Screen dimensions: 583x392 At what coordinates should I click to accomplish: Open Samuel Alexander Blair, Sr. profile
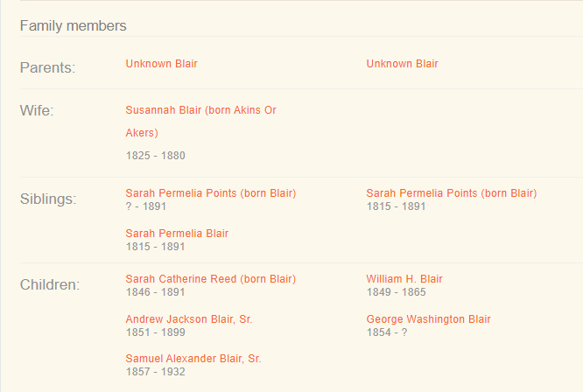(x=193, y=359)
